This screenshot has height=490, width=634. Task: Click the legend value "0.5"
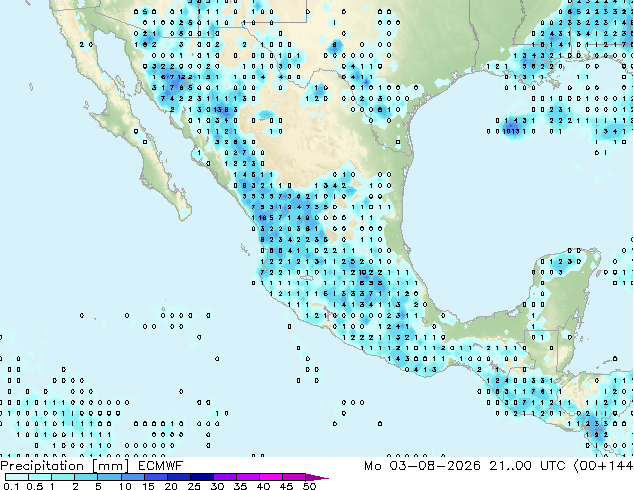click(35, 486)
